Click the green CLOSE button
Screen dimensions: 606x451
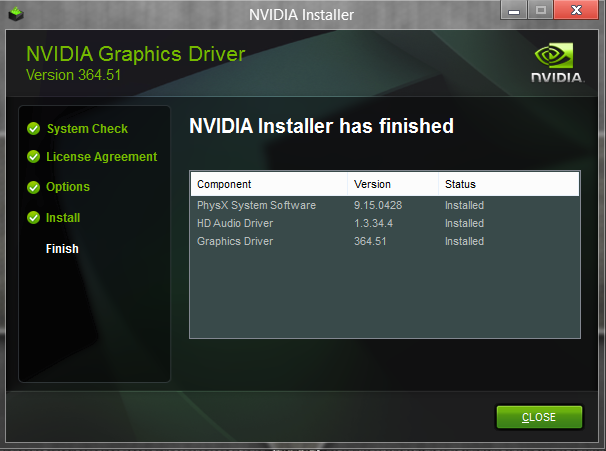point(539,417)
